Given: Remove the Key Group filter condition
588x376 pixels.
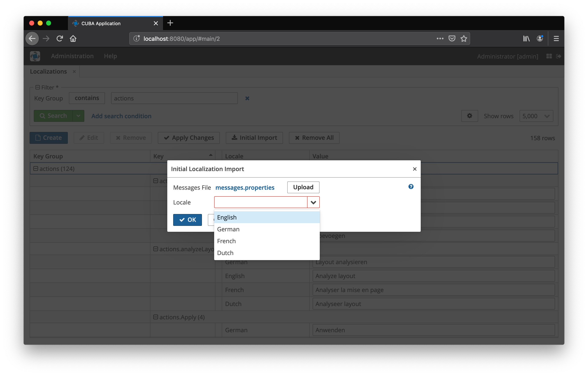Looking at the screenshot, I should point(247,98).
